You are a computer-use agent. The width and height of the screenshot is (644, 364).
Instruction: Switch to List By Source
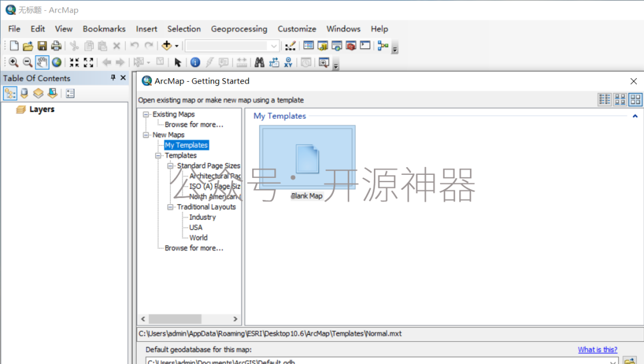(x=24, y=94)
